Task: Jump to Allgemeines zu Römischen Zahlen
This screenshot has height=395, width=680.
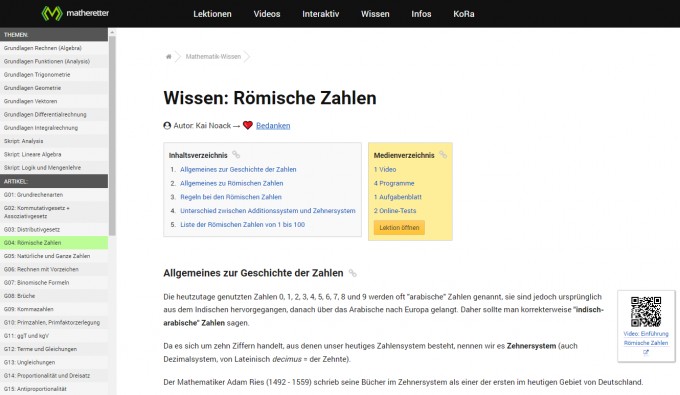Action: pos(232,183)
